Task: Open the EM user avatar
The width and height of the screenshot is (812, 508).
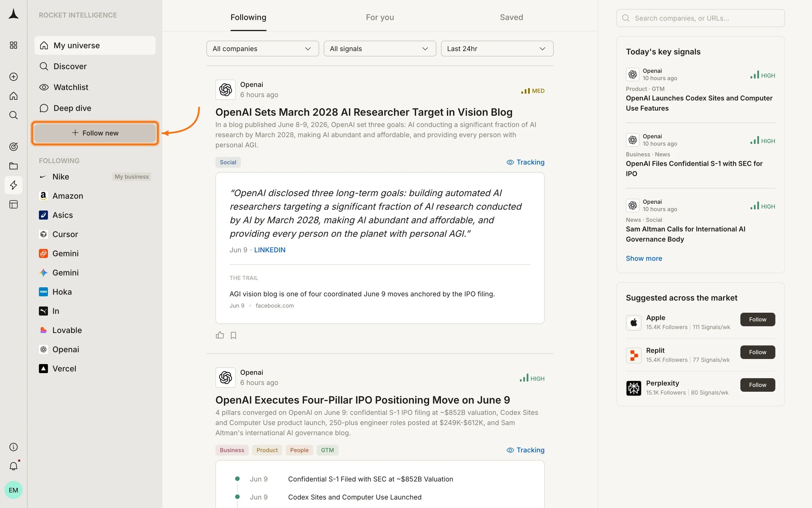Action: 14,490
